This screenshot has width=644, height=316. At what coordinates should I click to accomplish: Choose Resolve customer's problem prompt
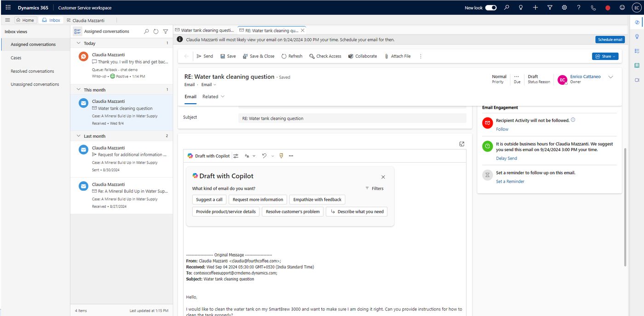pos(293,212)
